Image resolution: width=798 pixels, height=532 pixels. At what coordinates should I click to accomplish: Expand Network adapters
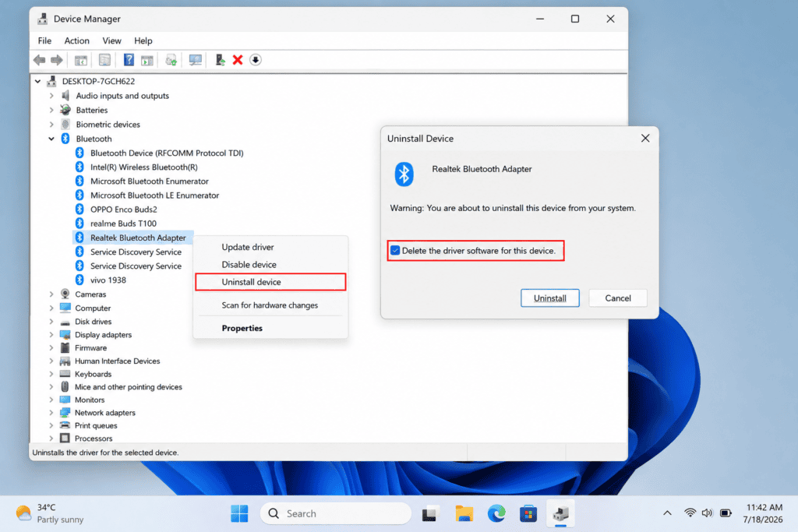pos(51,413)
